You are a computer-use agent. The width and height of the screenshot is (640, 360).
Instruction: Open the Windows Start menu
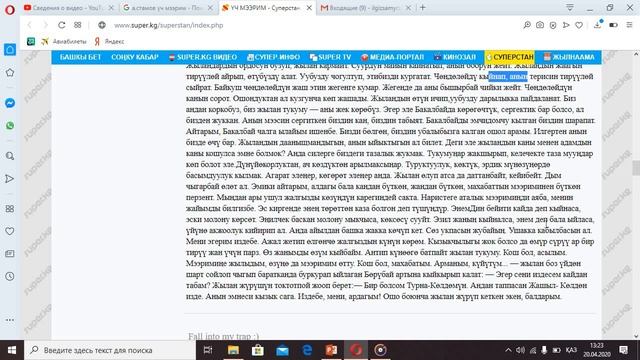12,350
